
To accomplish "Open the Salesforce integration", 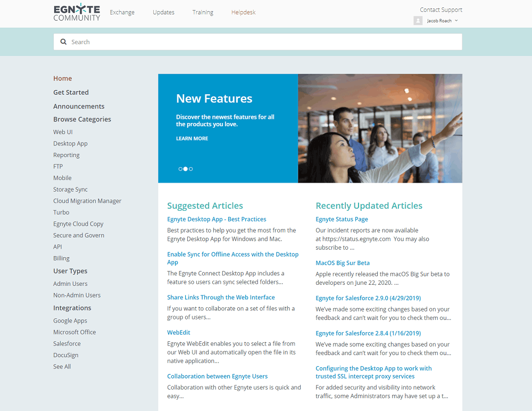I will [x=67, y=344].
